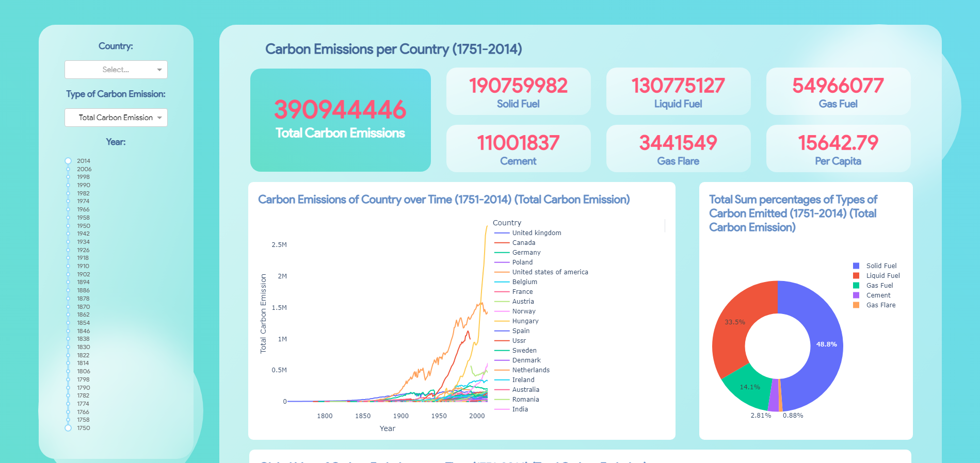The image size is (980, 463).
Task: Toggle Germany line in chart legend
Action: pos(517,253)
